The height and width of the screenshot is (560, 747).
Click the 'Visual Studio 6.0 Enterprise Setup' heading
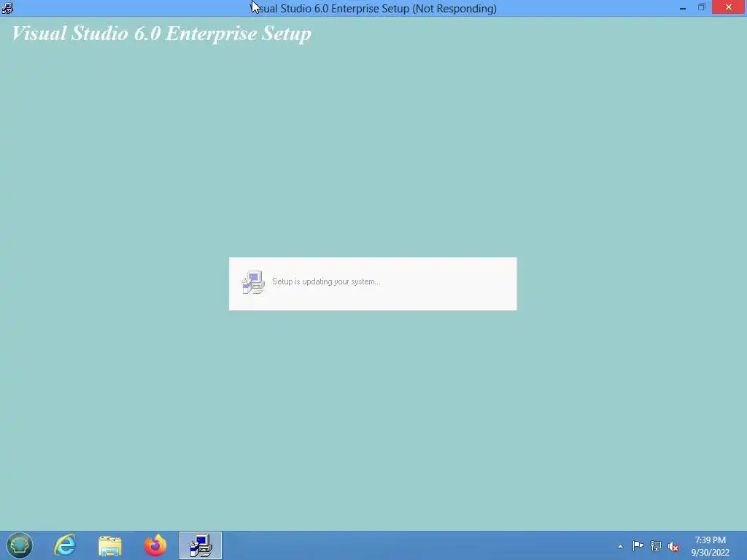(x=161, y=34)
